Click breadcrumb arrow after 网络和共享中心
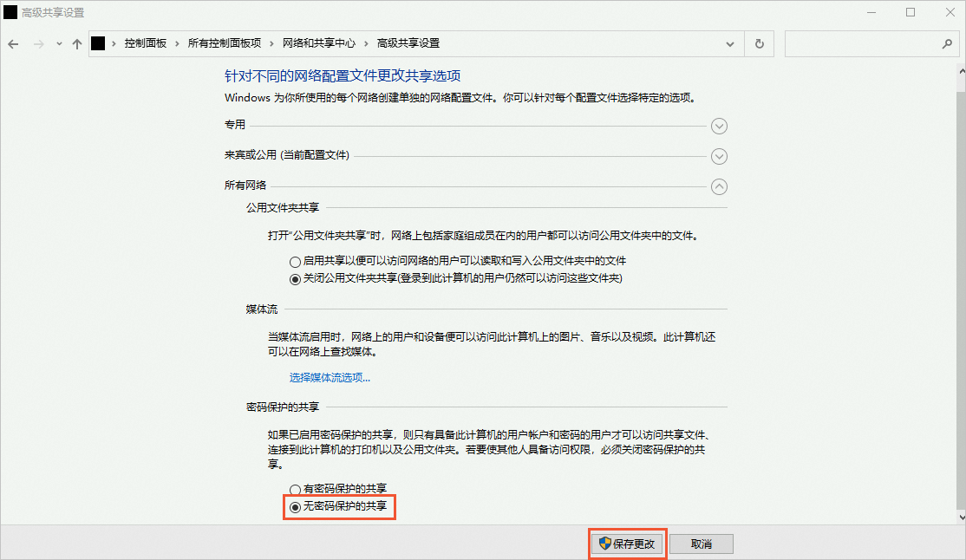Viewport: 966px width, 560px height. [366, 43]
